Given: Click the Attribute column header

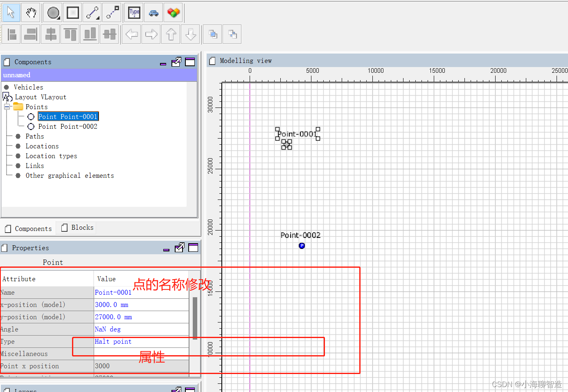Looking at the screenshot, I should coord(47,279).
